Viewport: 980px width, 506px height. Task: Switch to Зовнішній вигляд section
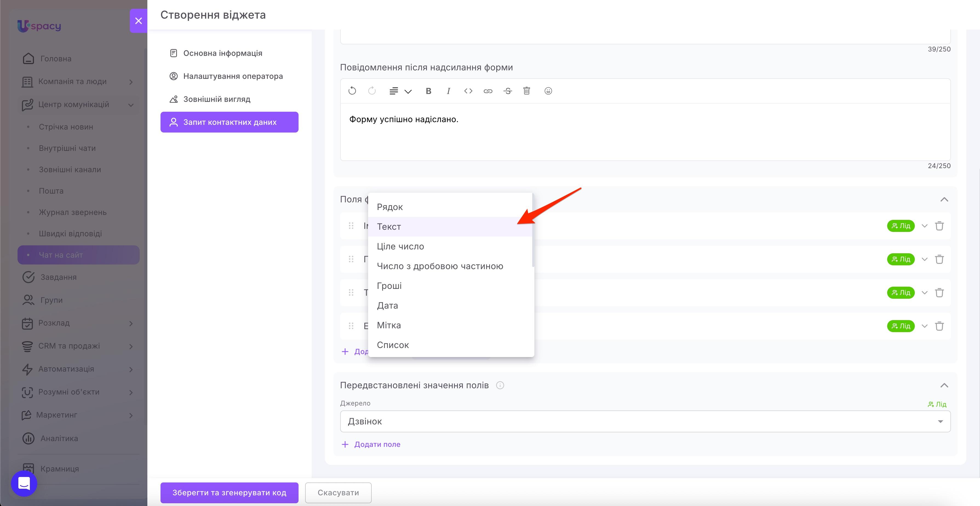point(230,99)
